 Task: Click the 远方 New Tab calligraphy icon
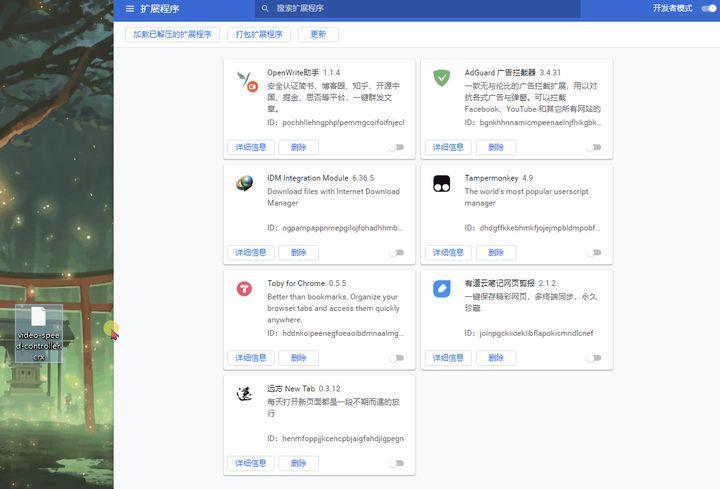point(244,394)
